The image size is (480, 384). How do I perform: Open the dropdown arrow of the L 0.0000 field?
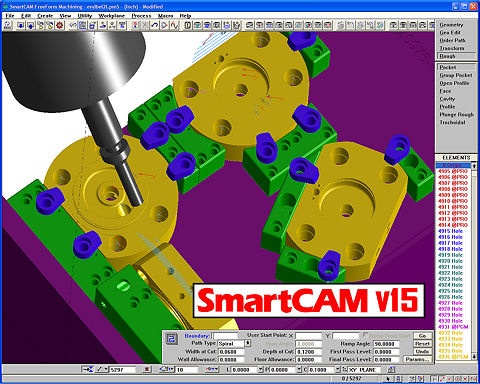point(261,369)
